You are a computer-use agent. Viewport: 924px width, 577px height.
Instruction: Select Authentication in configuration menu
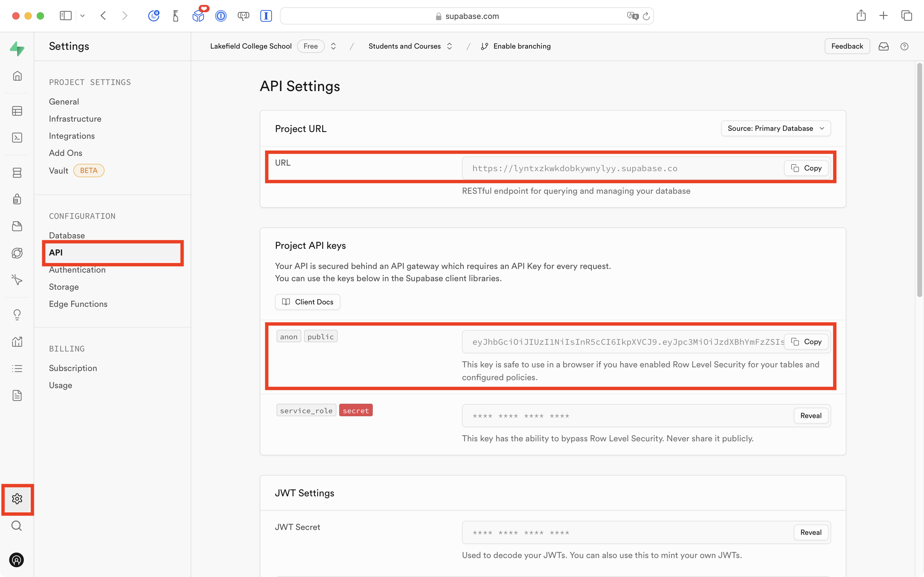coord(77,270)
